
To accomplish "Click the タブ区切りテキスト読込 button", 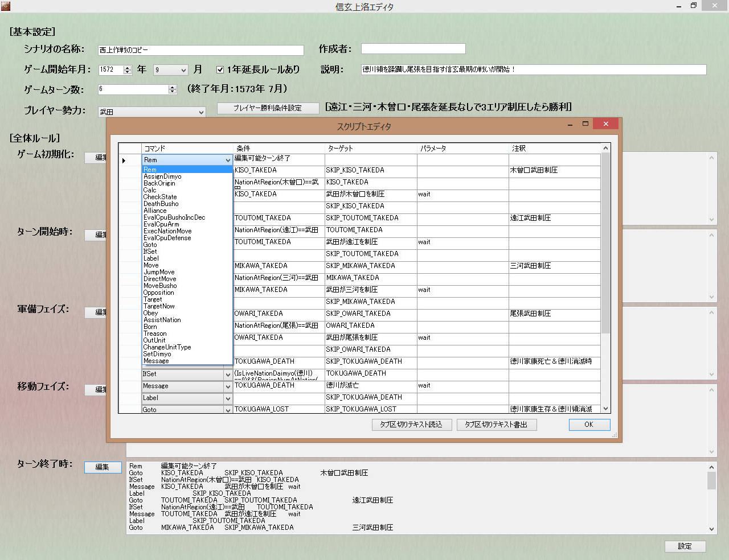I will point(411,425).
